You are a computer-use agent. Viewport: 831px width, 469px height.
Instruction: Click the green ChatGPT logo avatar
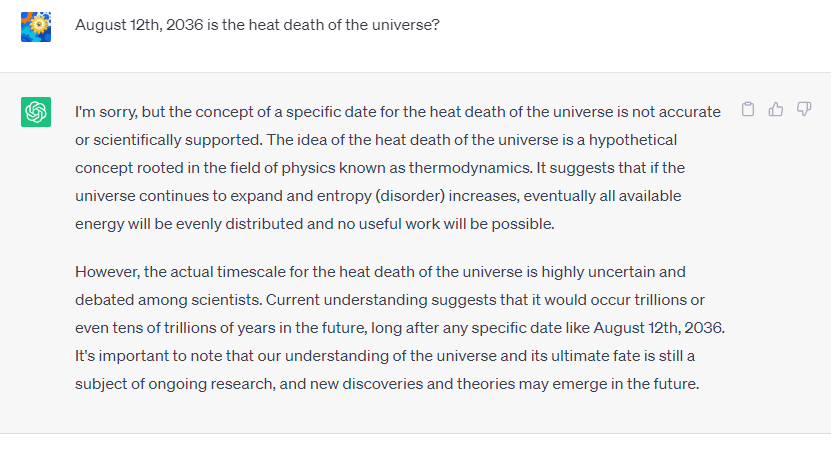coord(36,112)
